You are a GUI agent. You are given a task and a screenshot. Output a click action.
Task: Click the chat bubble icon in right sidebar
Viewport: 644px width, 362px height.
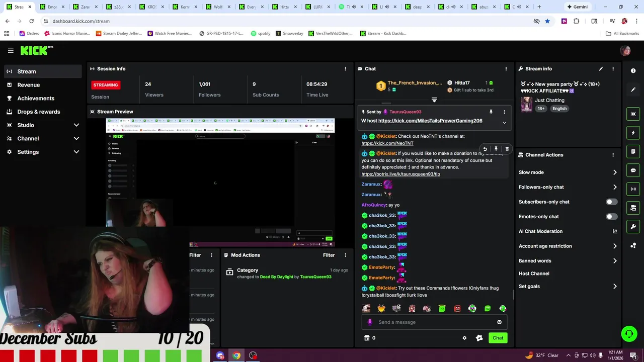click(633, 170)
